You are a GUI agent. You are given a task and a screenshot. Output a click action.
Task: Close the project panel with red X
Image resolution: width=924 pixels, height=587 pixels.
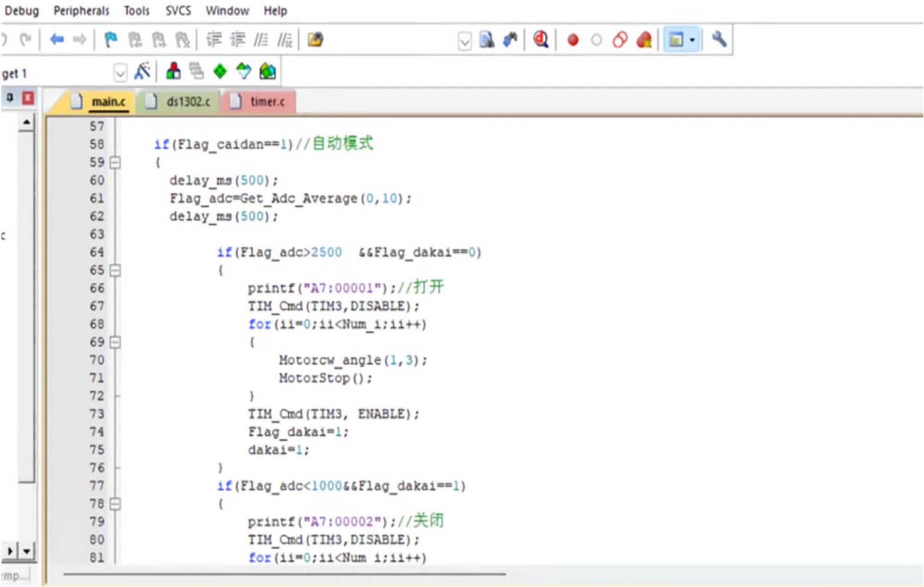[28, 98]
